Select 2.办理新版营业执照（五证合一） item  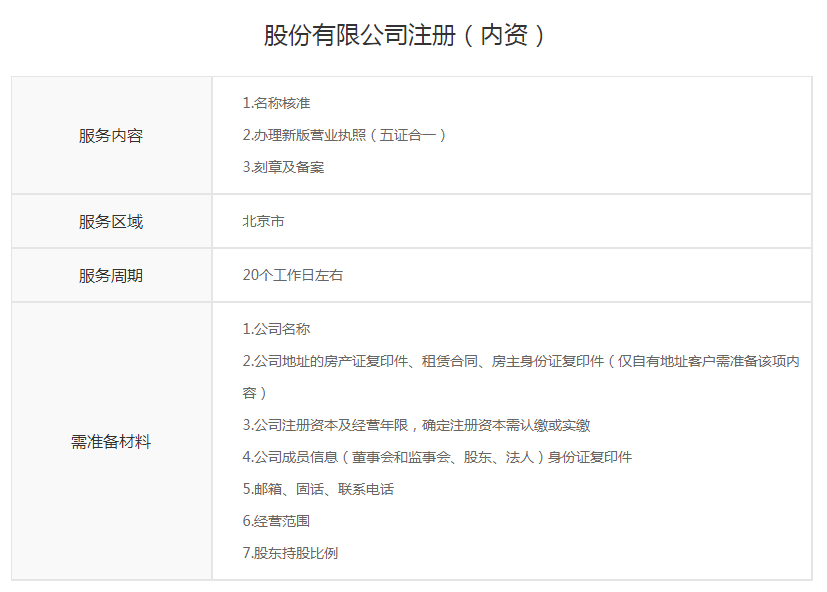coord(344,135)
